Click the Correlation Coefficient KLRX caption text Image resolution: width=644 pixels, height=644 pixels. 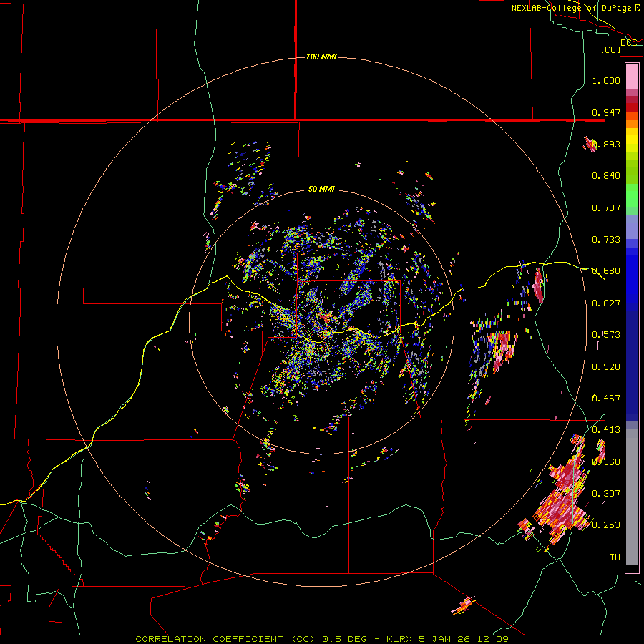coord(322,639)
